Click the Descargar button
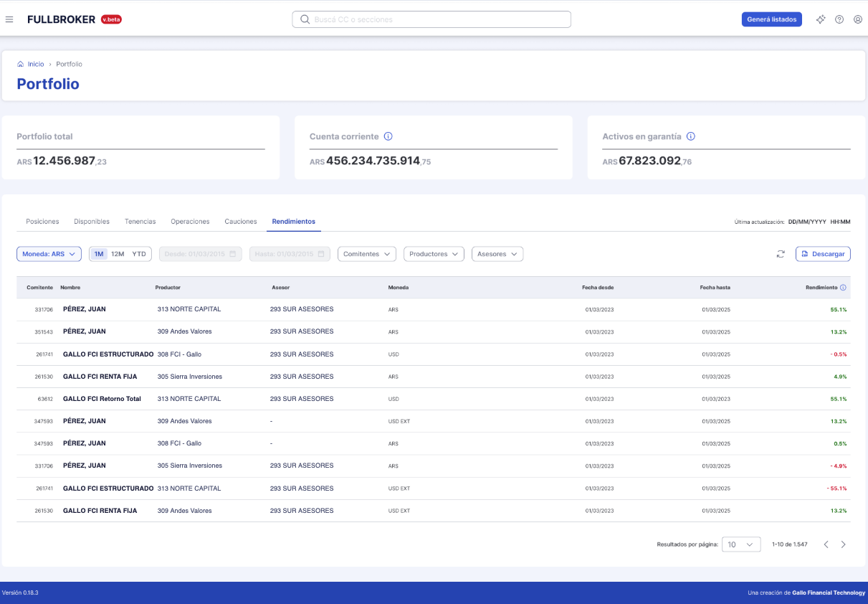The image size is (868, 604). (823, 254)
